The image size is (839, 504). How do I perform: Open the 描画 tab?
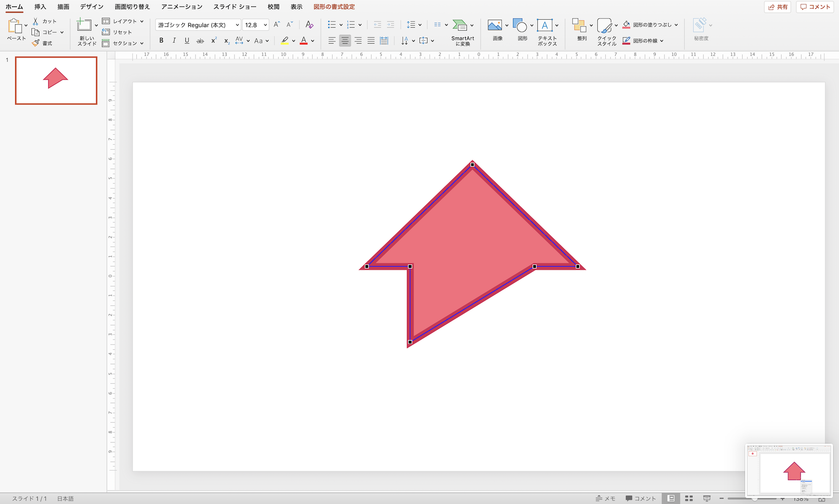(x=63, y=7)
